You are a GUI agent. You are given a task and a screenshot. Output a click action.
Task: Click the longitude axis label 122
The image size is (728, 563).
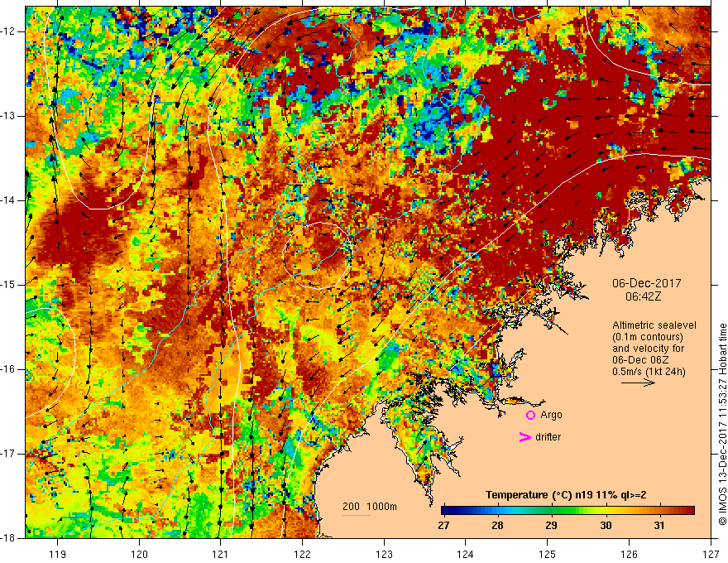click(x=302, y=555)
